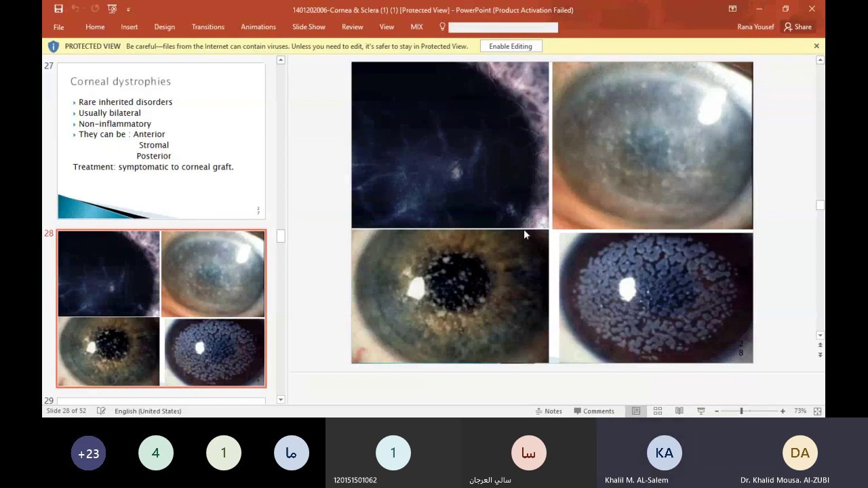Click the participant avatar labeled 4
This screenshot has width=868, height=488.
coord(156,453)
